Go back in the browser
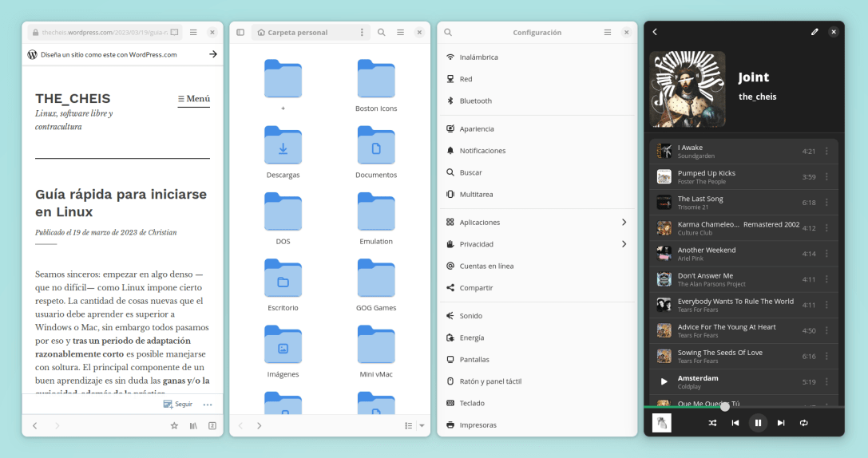The width and height of the screenshot is (868, 458). point(35,425)
